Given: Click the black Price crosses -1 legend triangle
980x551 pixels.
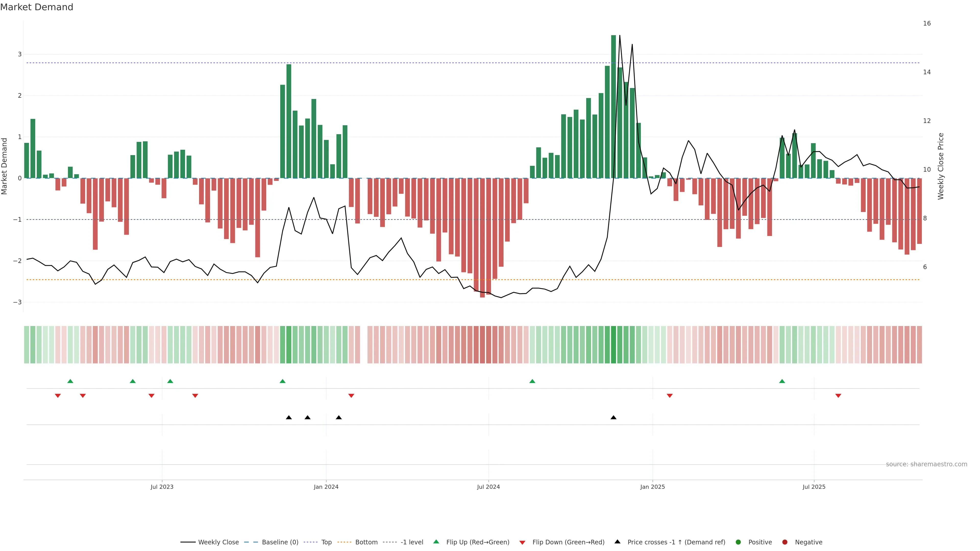Looking at the screenshot, I should coord(617,542).
